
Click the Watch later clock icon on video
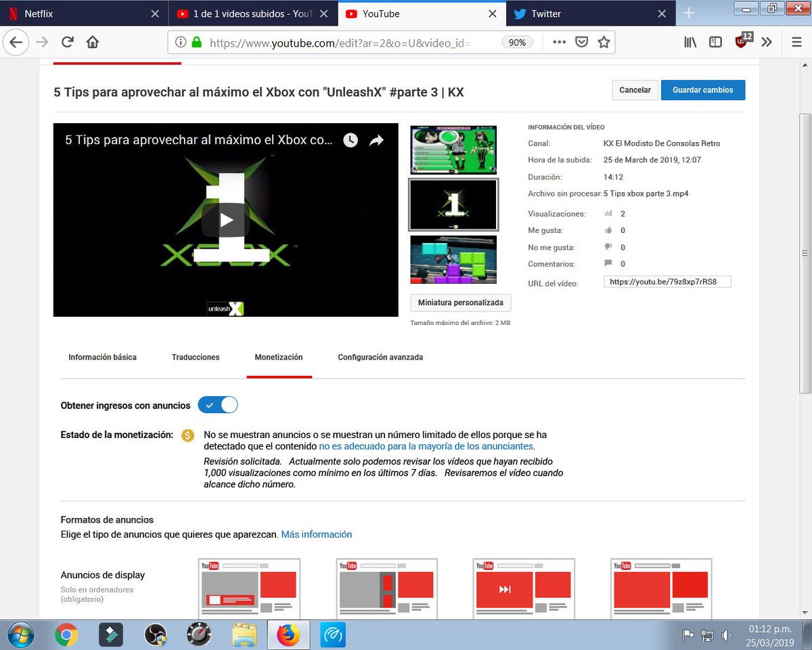350,140
